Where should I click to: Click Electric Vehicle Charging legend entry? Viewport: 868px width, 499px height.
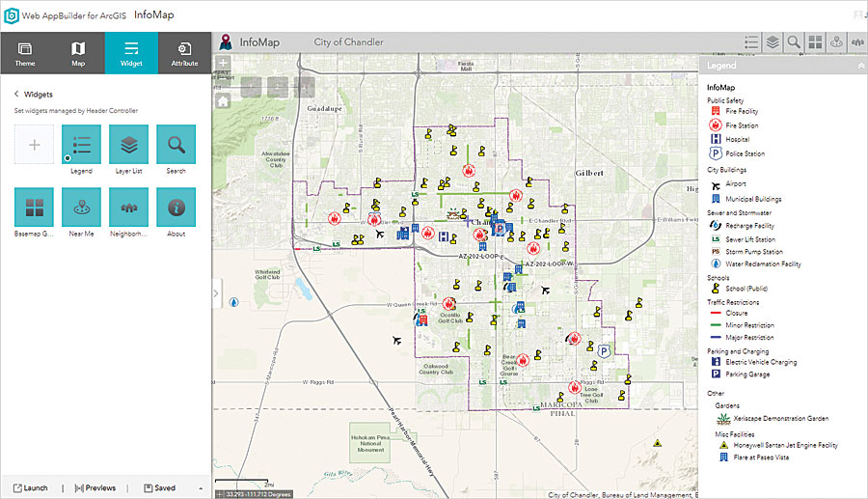tap(754, 362)
